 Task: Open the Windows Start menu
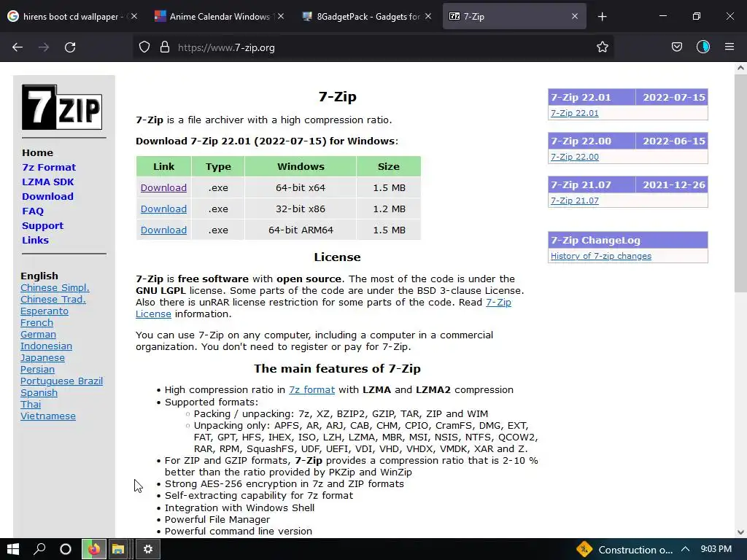click(x=13, y=549)
